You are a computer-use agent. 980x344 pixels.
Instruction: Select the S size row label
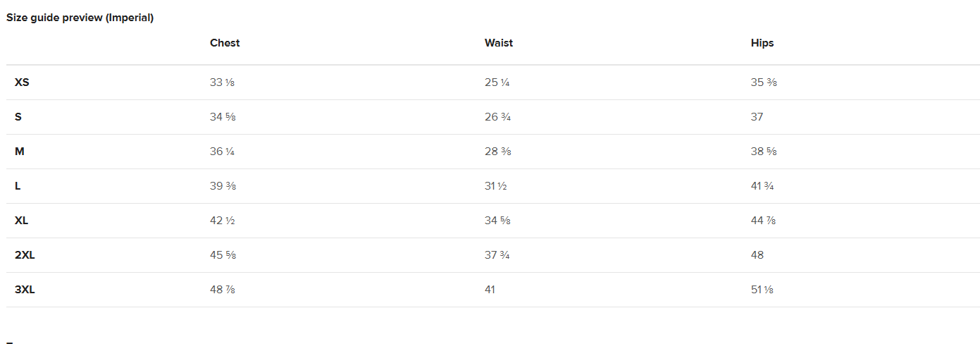coord(18,117)
